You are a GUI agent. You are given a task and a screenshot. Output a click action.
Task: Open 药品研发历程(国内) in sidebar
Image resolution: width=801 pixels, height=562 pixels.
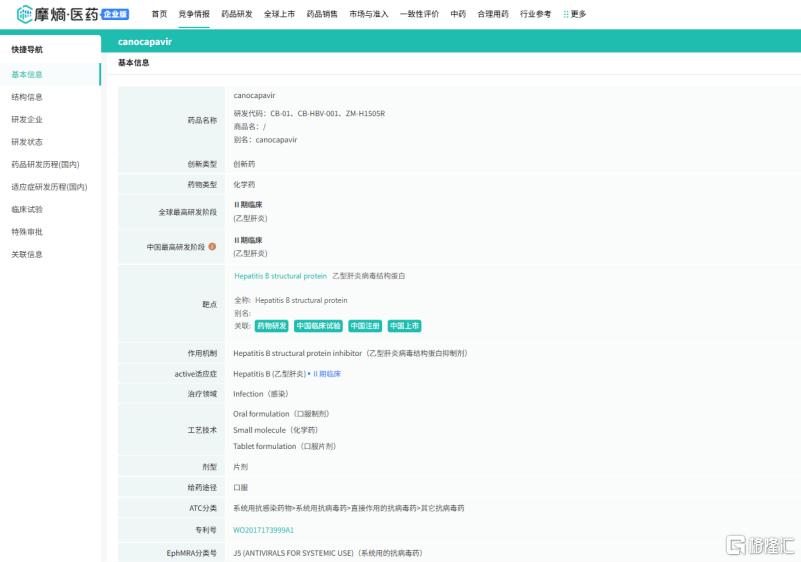[45, 165]
